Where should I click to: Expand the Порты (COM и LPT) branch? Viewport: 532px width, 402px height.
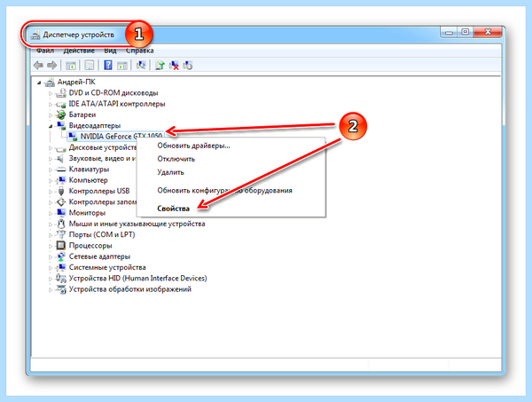pos(51,234)
